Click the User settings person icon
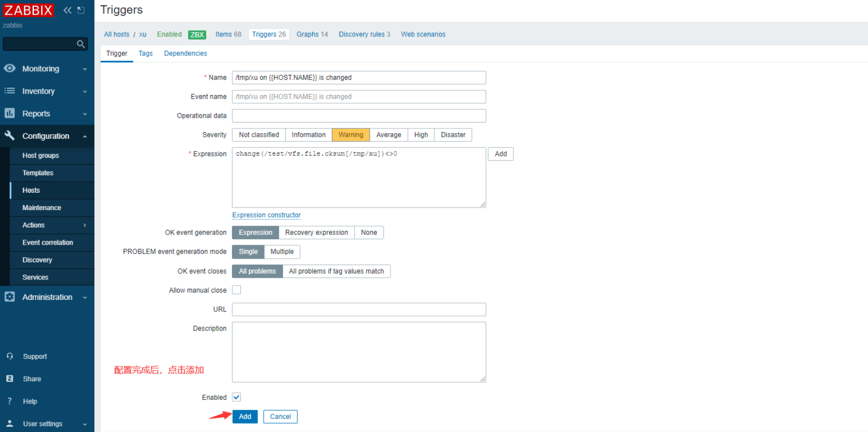The image size is (868, 432). pyautogui.click(x=10, y=424)
